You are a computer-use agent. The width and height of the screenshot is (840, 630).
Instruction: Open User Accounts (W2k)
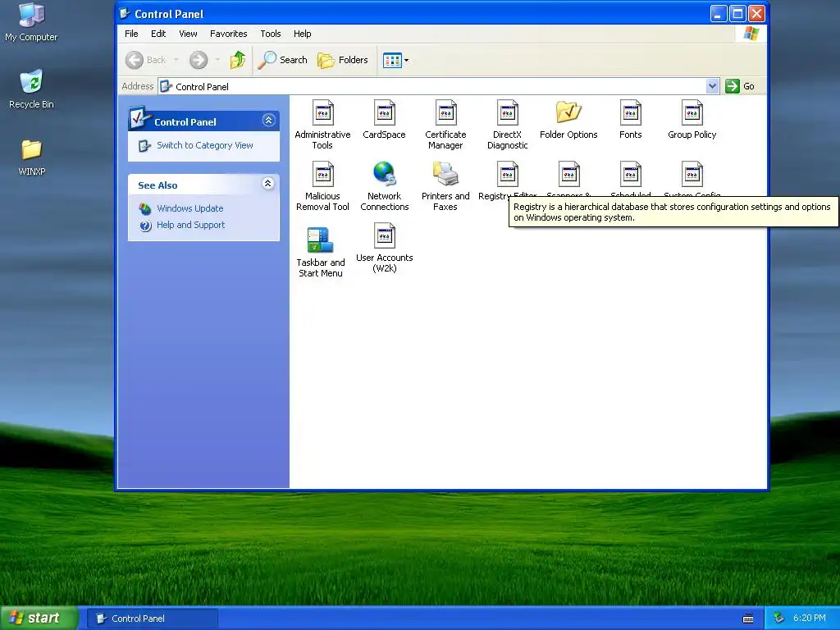point(384,236)
